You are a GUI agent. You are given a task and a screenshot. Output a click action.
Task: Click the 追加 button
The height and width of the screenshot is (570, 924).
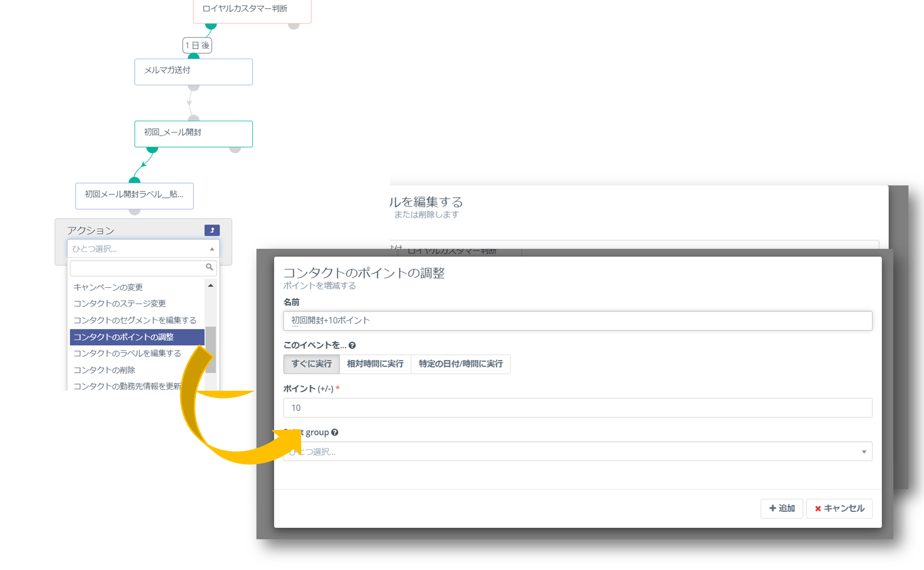(x=781, y=509)
